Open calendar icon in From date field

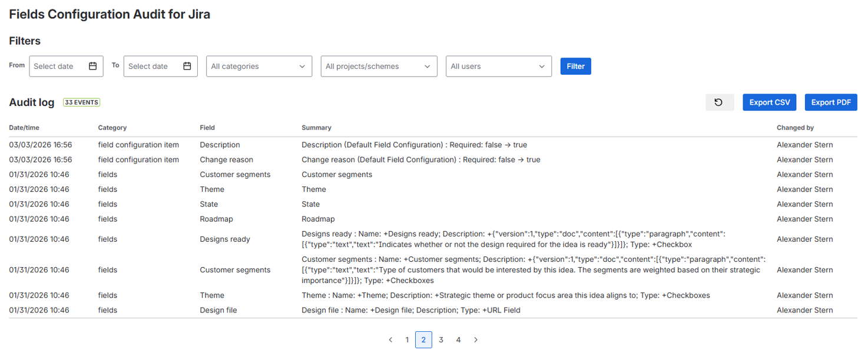(x=92, y=66)
